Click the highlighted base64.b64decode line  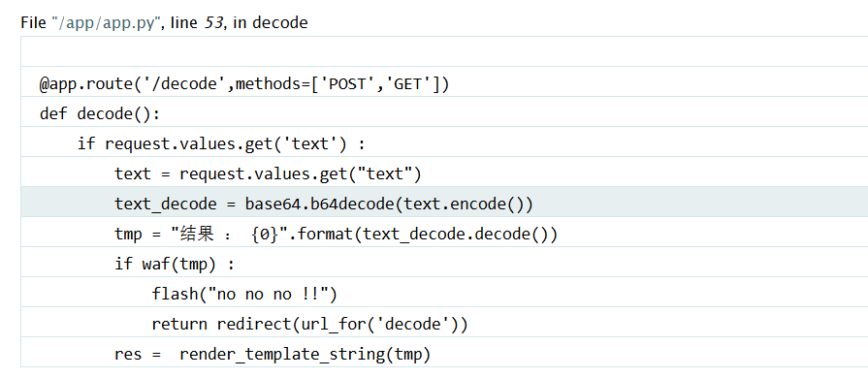point(444,204)
